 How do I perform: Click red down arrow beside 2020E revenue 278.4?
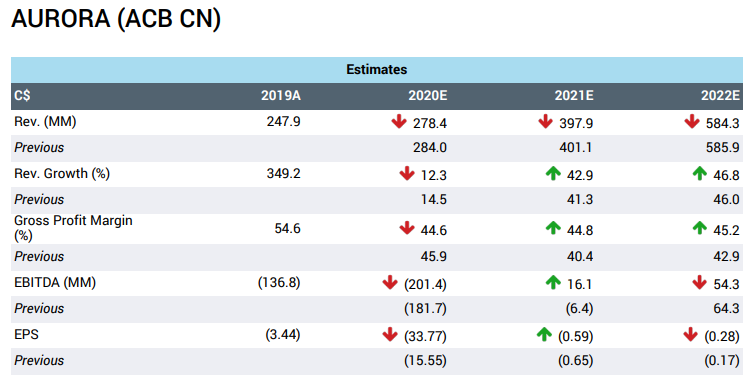(x=399, y=122)
